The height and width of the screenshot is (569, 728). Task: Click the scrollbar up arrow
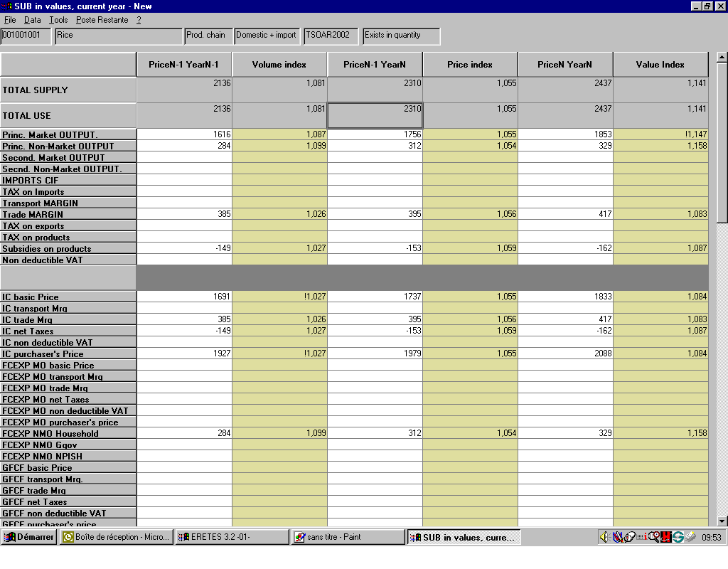pos(722,57)
